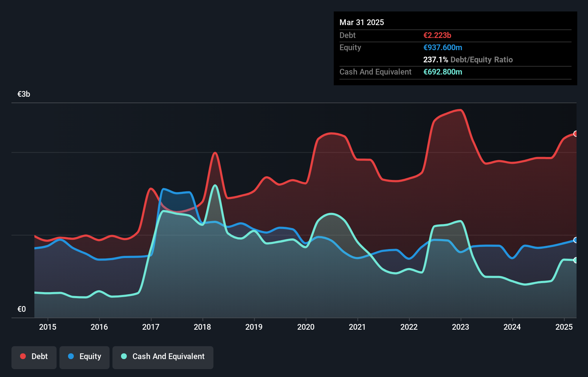Click the 2020 x-axis label
The image size is (588, 377).
(x=306, y=327)
